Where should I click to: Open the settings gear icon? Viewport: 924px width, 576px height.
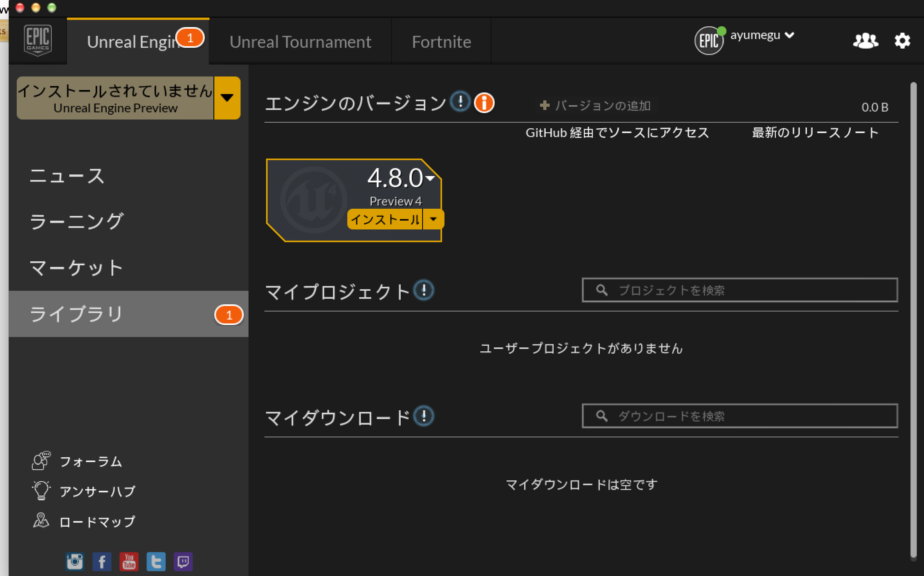[x=902, y=41]
